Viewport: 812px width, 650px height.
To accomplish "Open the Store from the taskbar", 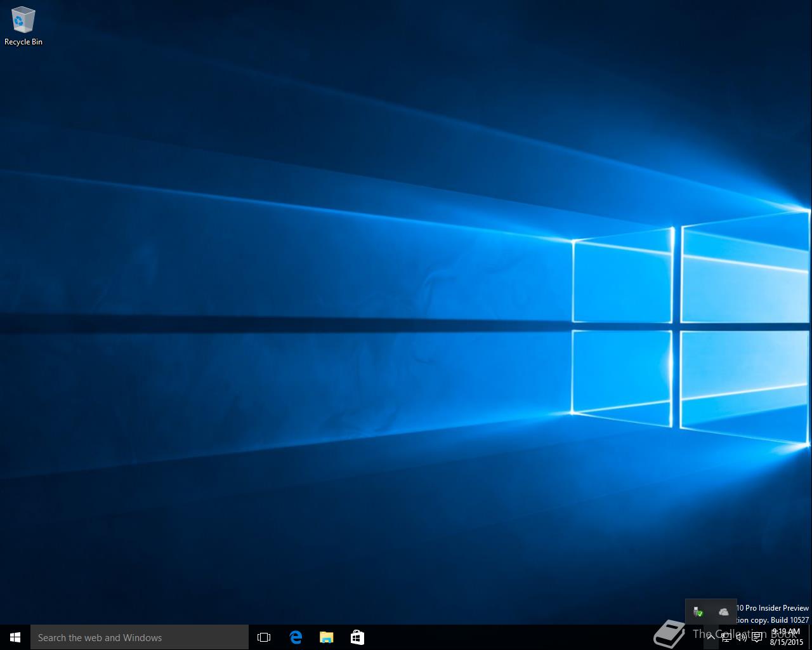I will (x=357, y=637).
